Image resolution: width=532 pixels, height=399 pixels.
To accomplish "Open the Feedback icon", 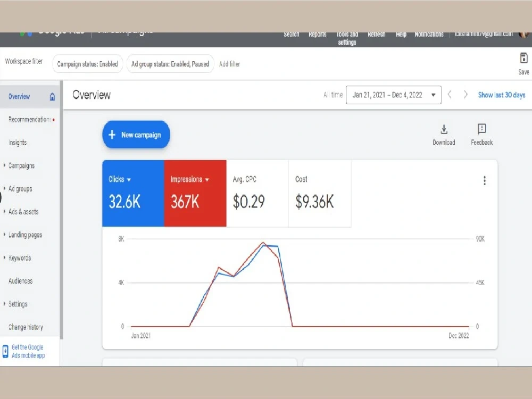I will pyautogui.click(x=481, y=129).
